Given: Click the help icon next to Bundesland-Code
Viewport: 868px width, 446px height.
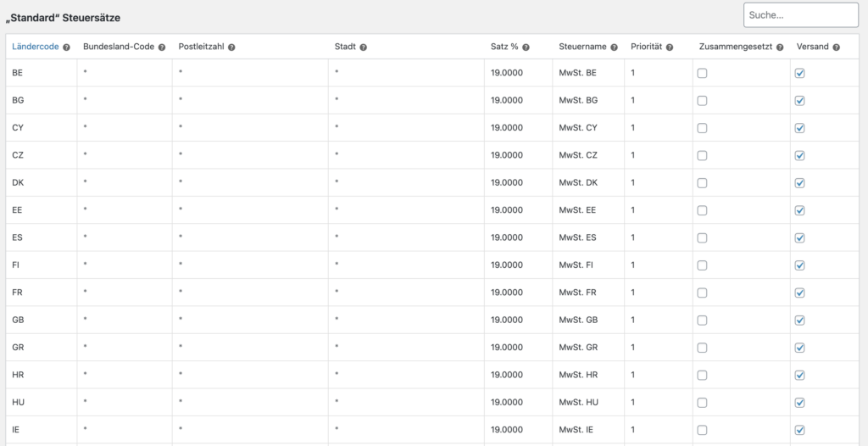Looking at the screenshot, I should tap(162, 47).
